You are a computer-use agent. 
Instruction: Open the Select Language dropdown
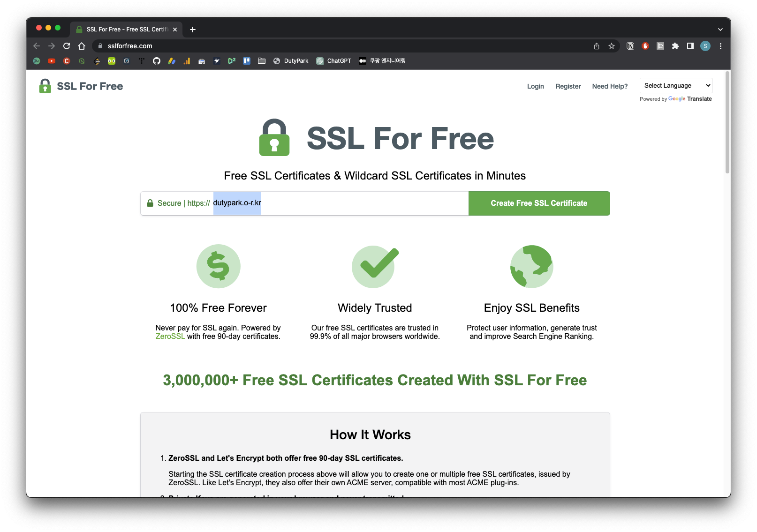pos(676,85)
